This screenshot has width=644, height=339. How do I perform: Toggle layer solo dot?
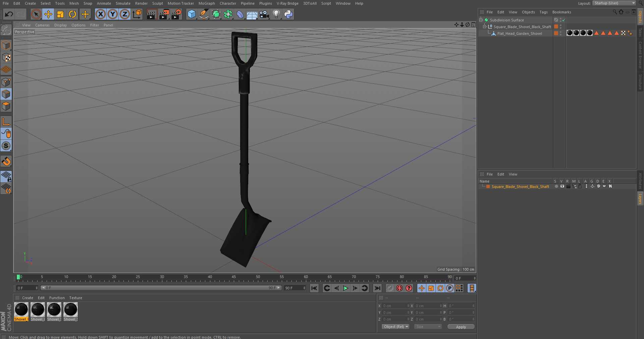[x=556, y=186]
